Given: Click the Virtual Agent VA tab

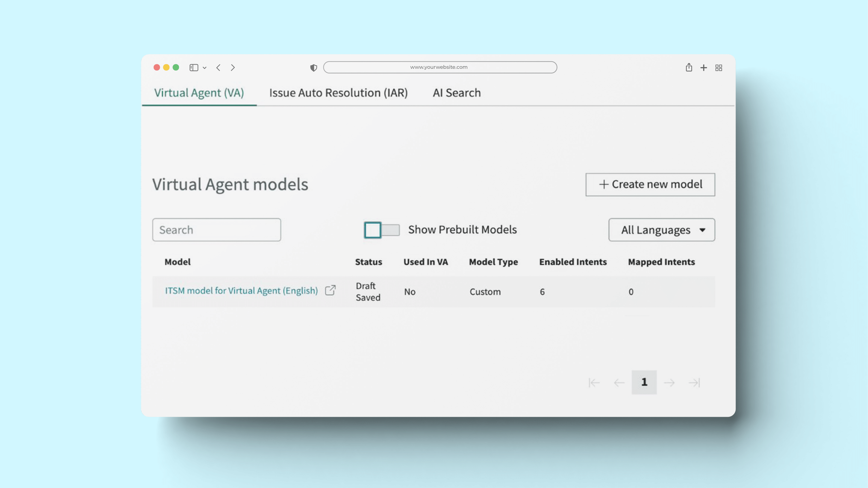Looking at the screenshot, I should pyautogui.click(x=199, y=92).
